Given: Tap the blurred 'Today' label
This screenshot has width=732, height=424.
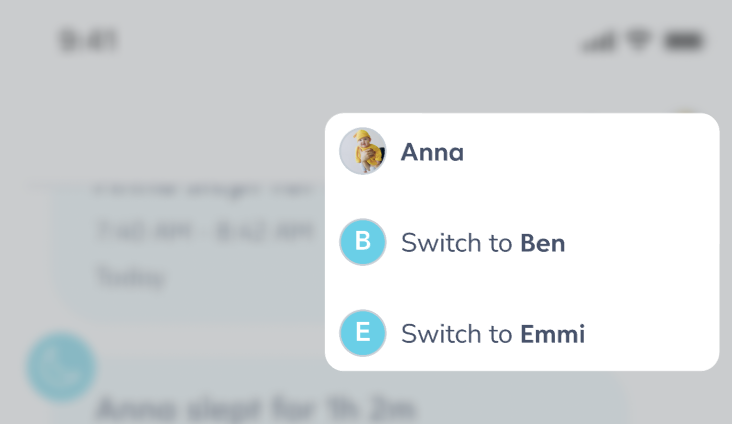Looking at the screenshot, I should tap(130, 276).
